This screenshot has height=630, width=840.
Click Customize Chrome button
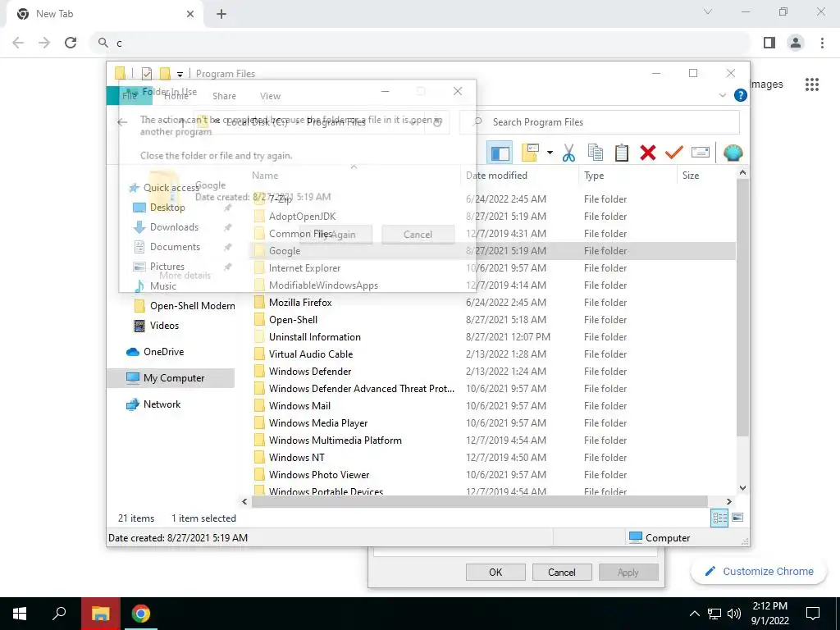click(x=759, y=572)
